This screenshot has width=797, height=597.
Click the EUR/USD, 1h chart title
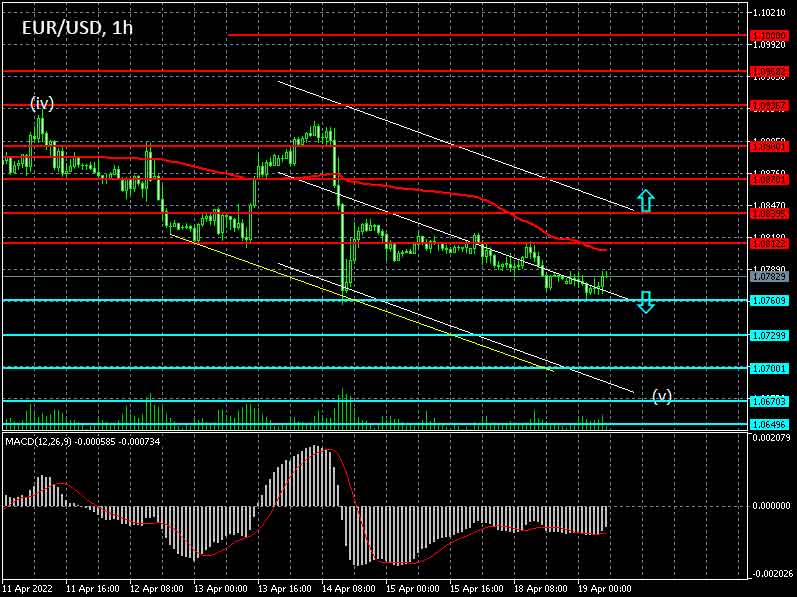77,28
